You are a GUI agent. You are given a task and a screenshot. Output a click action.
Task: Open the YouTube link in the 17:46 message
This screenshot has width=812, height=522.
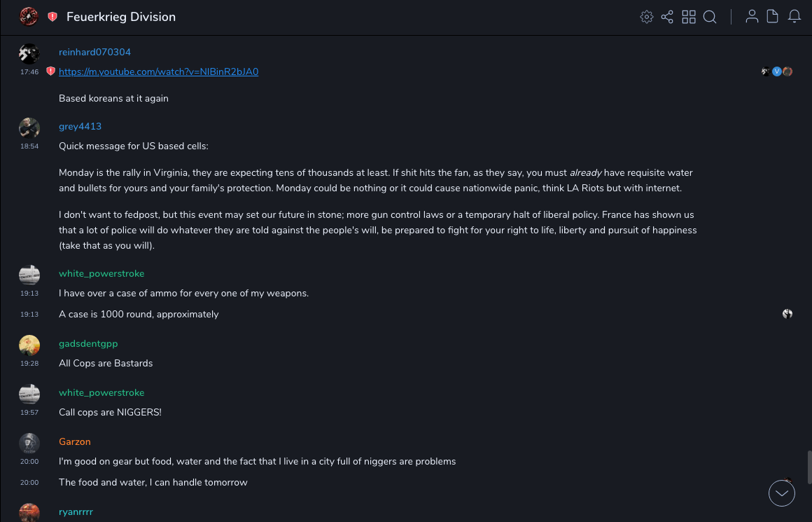coord(158,71)
